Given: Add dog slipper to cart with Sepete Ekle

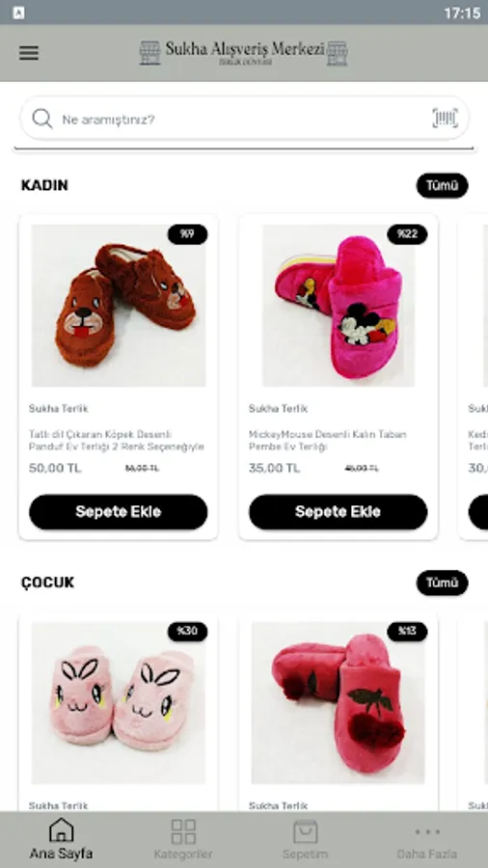Looking at the screenshot, I should 119,512.
